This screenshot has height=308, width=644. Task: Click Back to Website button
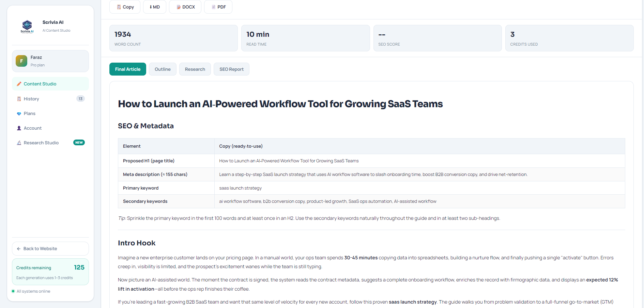pyautogui.click(x=50, y=249)
